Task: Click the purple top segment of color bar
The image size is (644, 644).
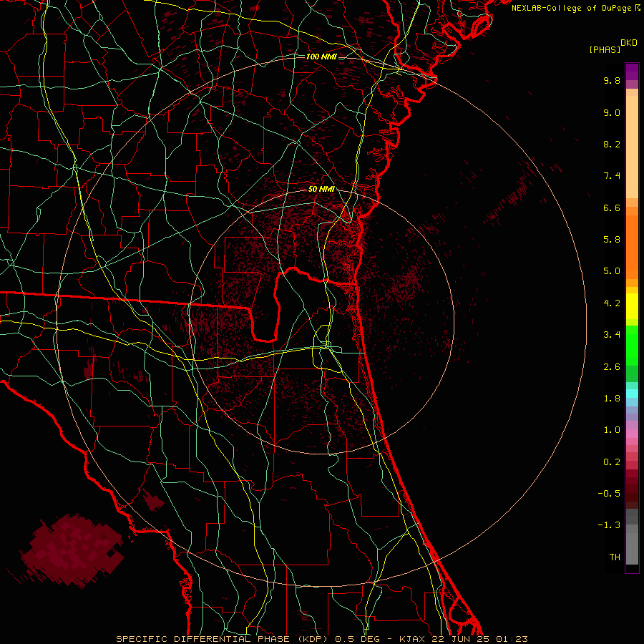Action: point(632,72)
